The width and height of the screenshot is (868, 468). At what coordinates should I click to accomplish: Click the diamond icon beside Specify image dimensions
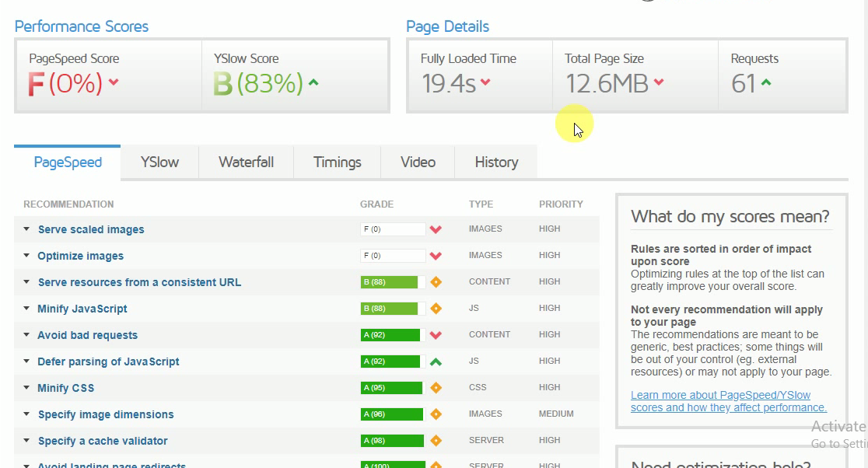436,414
